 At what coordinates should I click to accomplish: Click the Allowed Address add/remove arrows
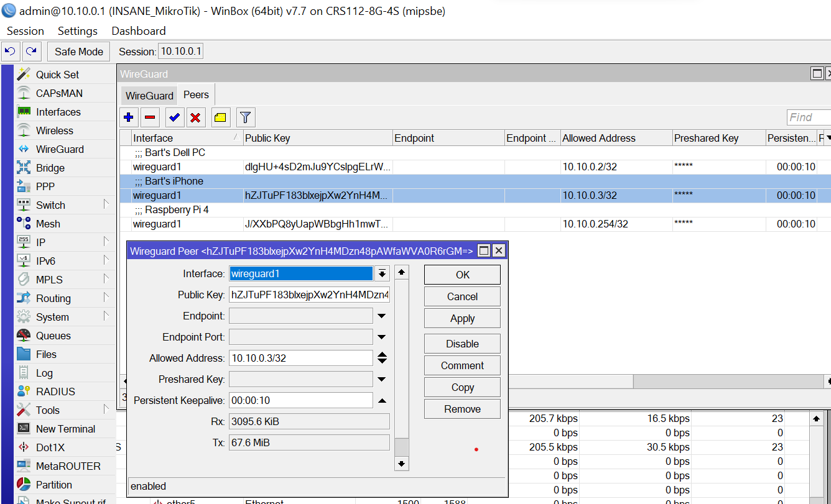pyautogui.click(x=382, y=358)
